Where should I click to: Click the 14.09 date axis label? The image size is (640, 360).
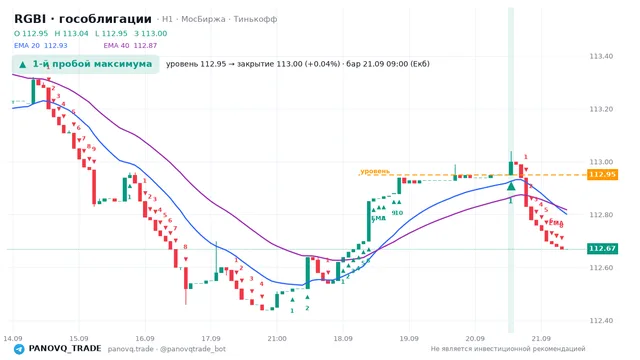coord(13,338)
